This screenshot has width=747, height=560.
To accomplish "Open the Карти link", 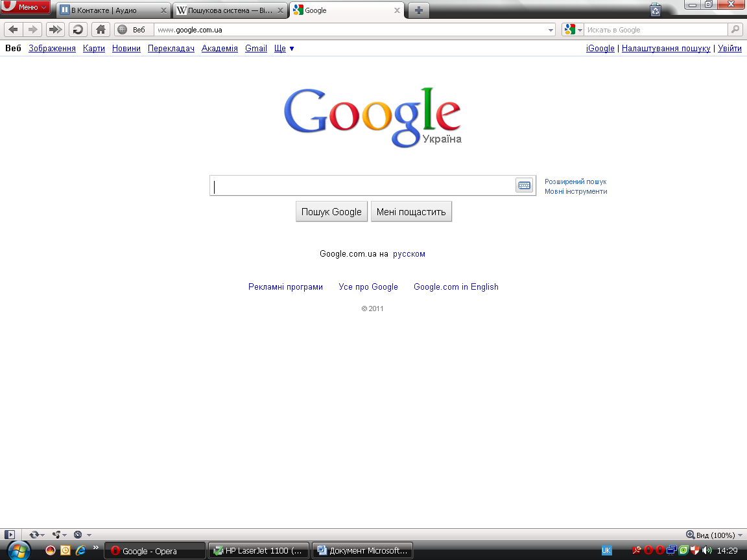I will click(x=94, y=48).
